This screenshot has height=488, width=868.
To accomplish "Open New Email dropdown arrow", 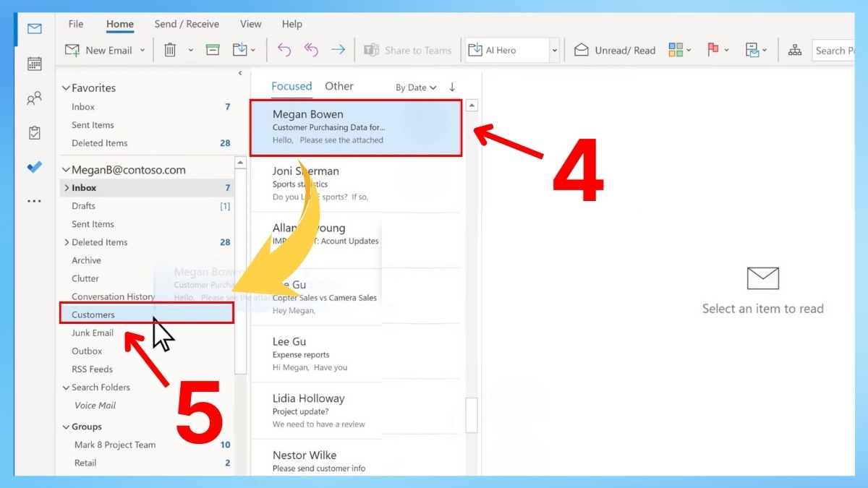I will [142, 50].
